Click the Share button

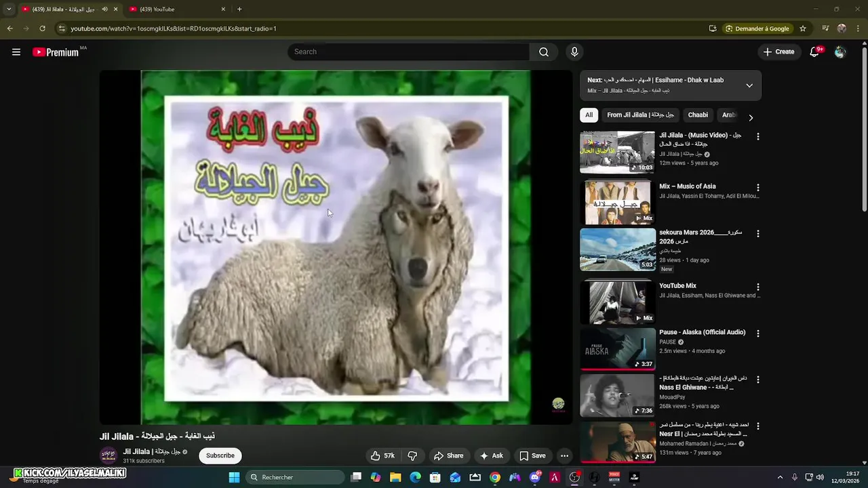(449, 455)
